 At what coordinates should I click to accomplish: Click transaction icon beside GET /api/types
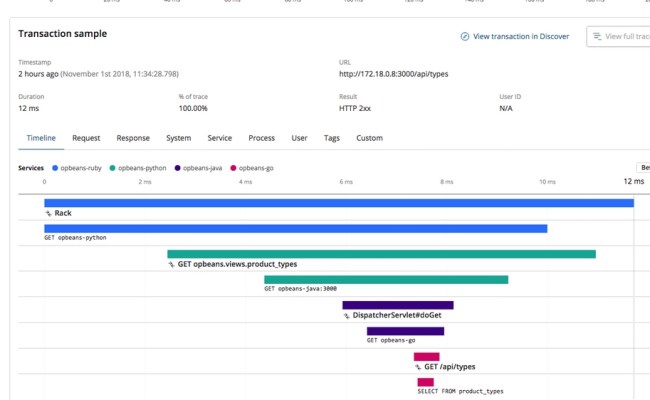pyautogui.click(x=417, y=367)
